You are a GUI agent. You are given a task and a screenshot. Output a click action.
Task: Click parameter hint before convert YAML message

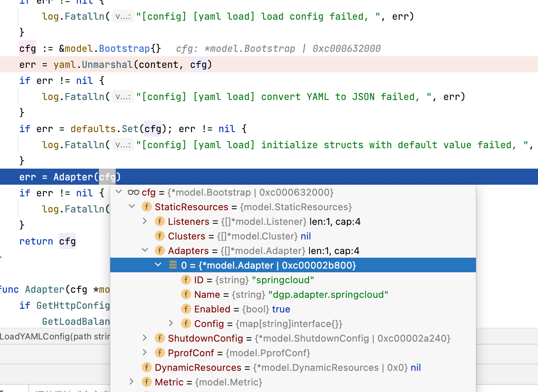point(123,97)
